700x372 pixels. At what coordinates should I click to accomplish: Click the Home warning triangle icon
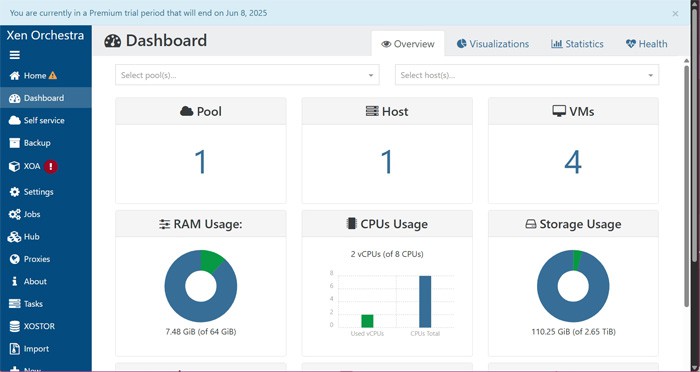(x=53, y=75)
